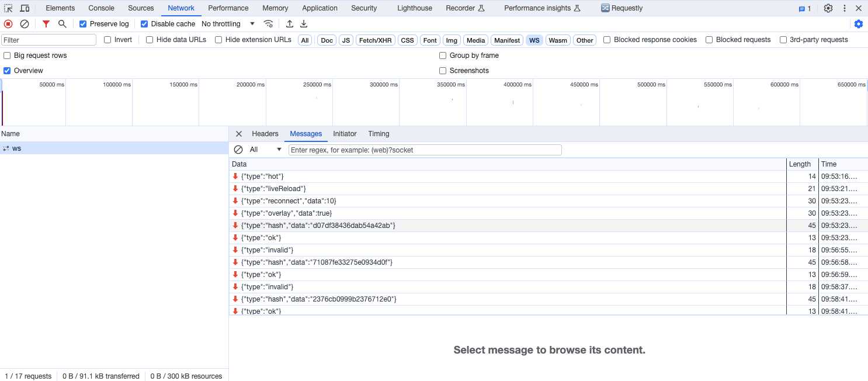
Task: Open the Headers tab for ws
Action: click(265, 134)
